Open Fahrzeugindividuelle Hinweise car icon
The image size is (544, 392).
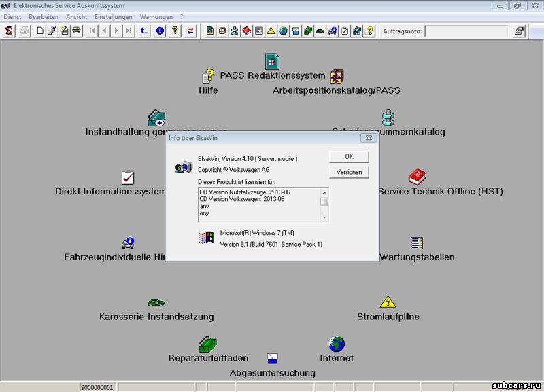(128, 243)
